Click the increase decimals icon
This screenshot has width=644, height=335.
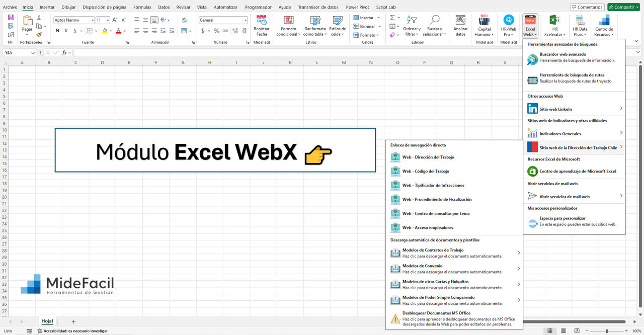235,31
